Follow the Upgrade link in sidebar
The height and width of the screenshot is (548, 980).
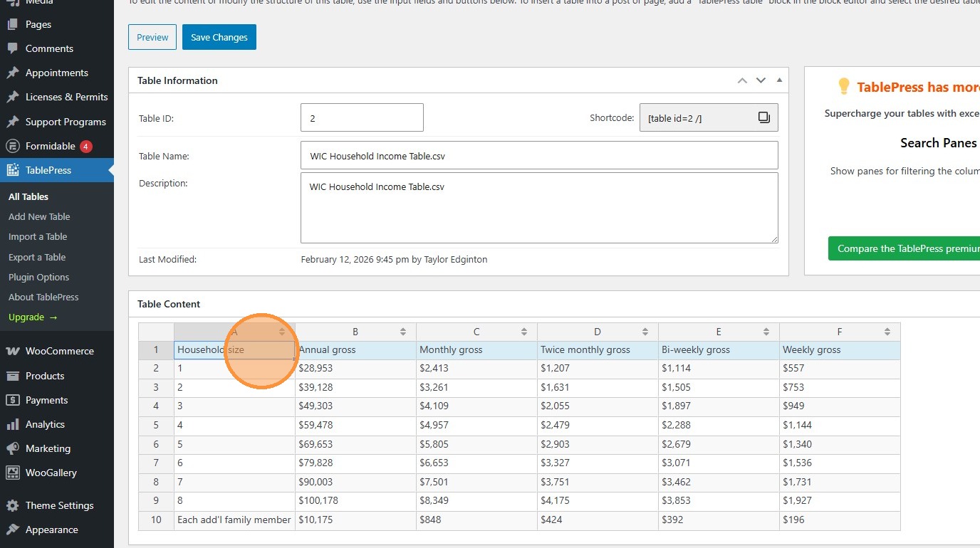pos(33,317)
